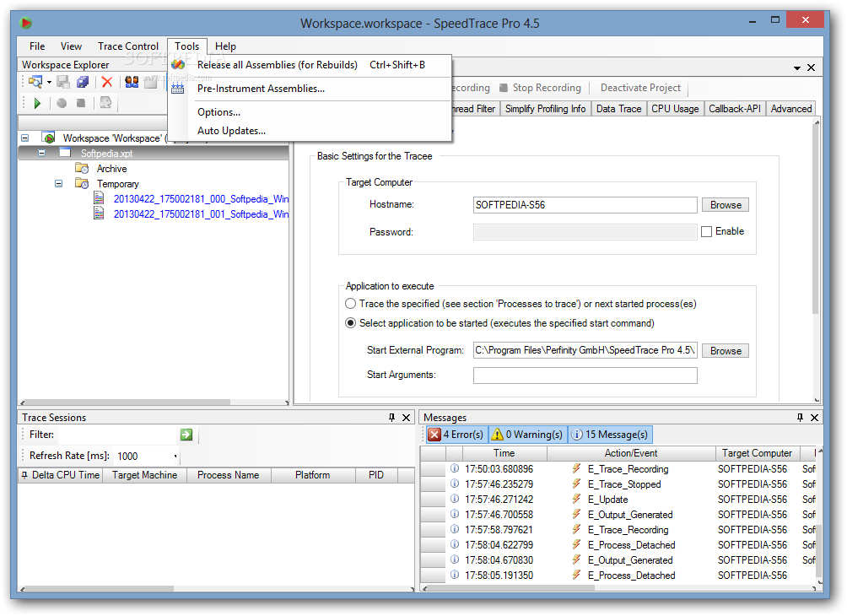Click the settings pane vertical scrollbar
The image size is (847, 616).
(x=816, y=222)
